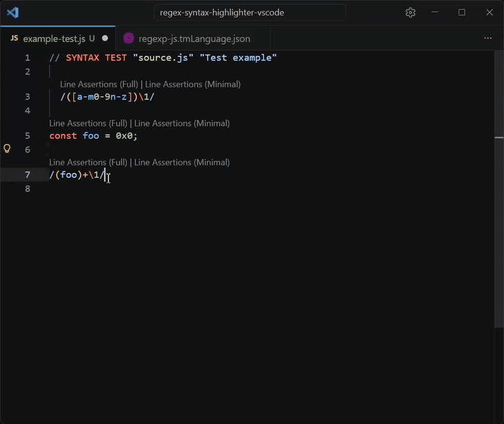Image resolution: width=504 pixels, height=424 pixels.
Task: Click the regex /(foo)+\1/ on line 7
Action: click(77, 175)
